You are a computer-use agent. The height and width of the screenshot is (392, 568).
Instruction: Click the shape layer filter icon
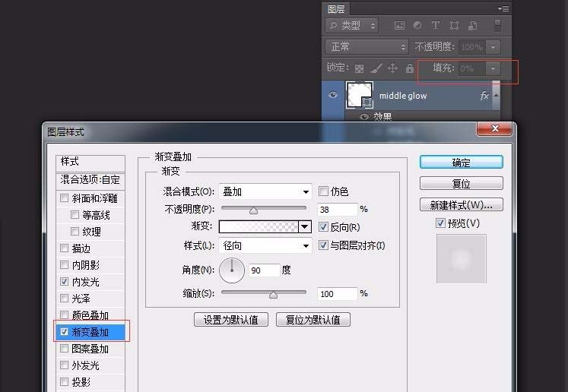tap(454, 26)
